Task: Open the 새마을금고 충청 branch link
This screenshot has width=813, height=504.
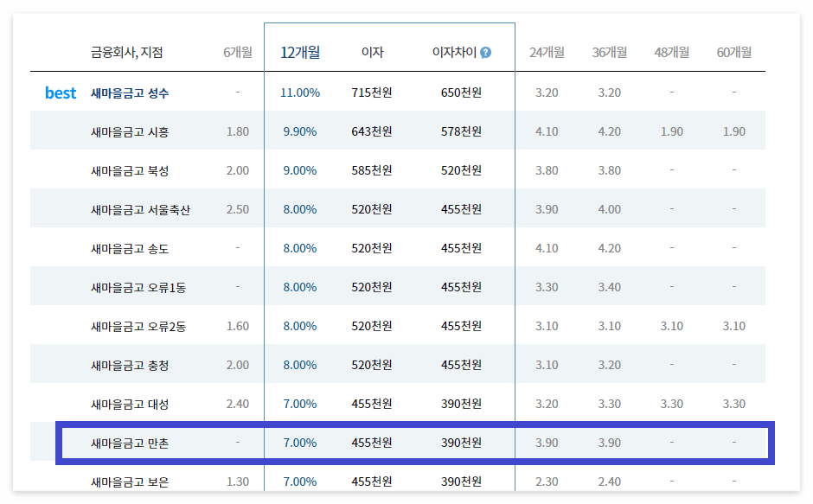Action: (130, 365)
